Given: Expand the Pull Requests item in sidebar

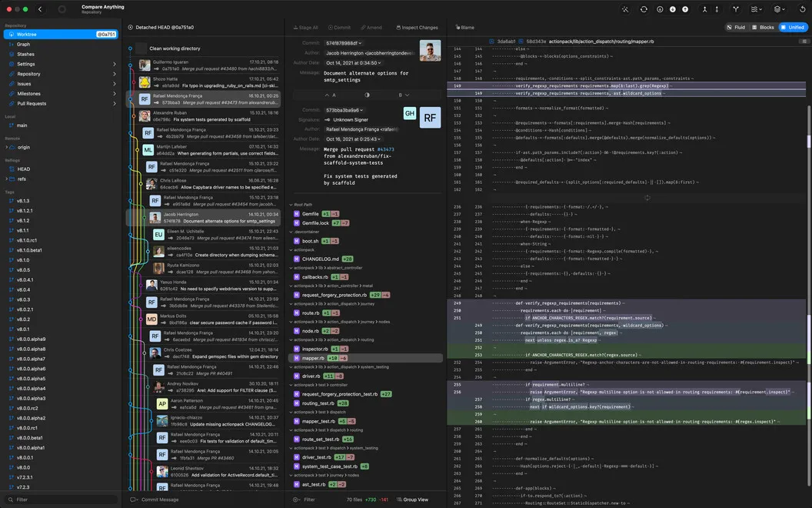Looking at the screenshot, I should tap(115, 103).
